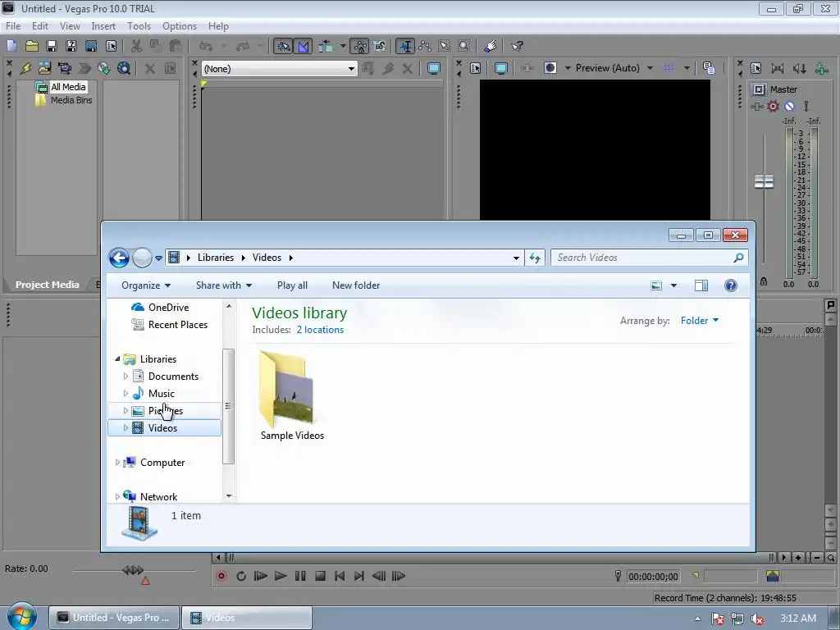This screenshot has width=840, height=630.
Task: Toggle Loop Playback in transport bar
Action: pyautogui.click(x=241, y=576)
